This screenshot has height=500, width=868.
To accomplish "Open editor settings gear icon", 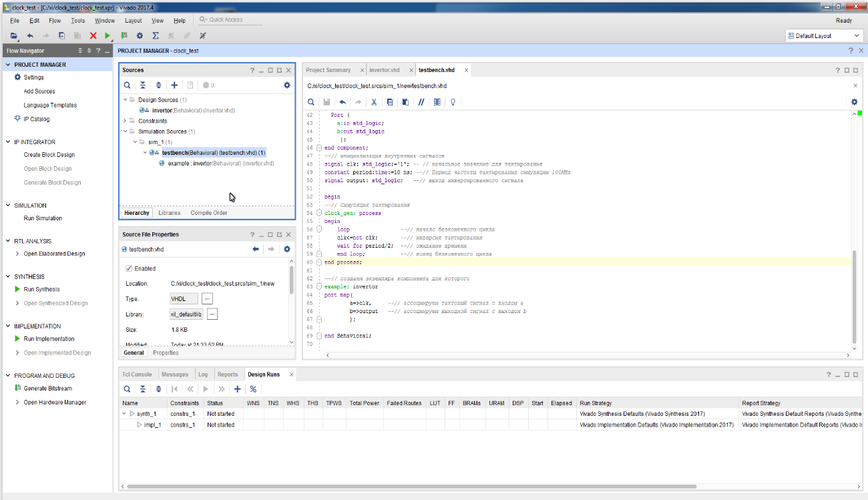I will point(855,102).
